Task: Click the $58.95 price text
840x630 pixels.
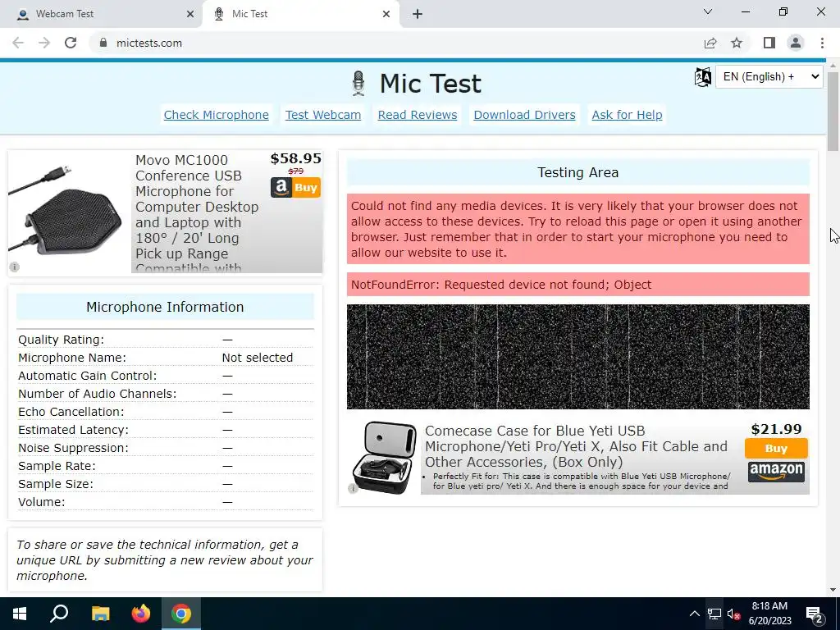Action: coord(295,158)
